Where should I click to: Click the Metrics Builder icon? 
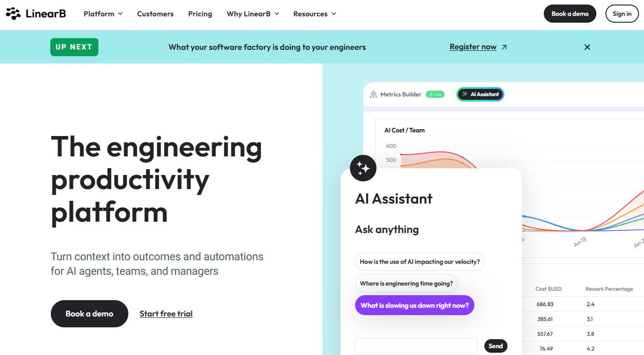point(373,94)
